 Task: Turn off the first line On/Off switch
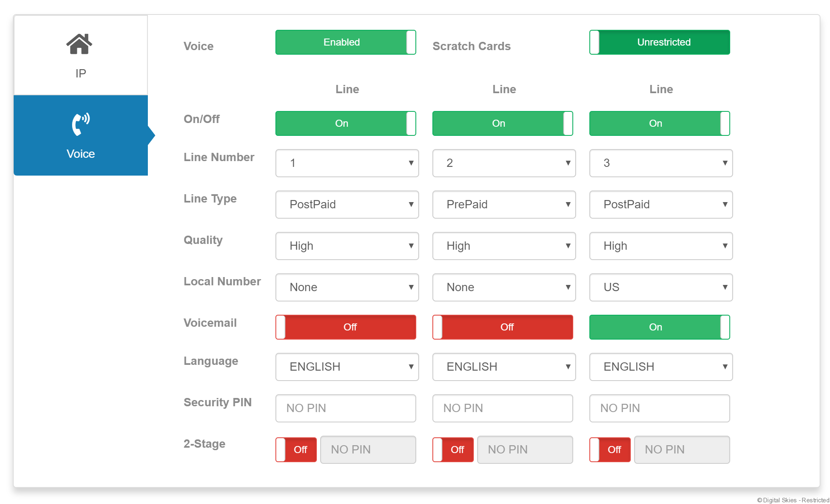[x=345, y=123]
